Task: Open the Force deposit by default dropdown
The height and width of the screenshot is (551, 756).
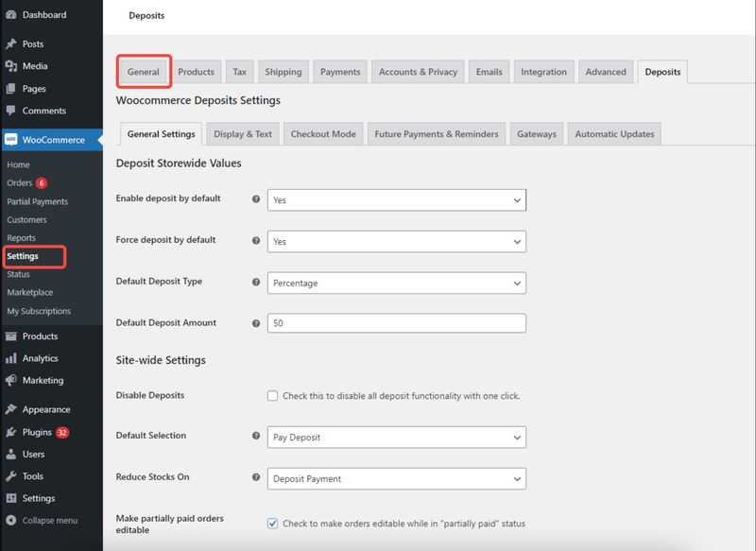Action: pyautogui.click(x=397, y=242)
